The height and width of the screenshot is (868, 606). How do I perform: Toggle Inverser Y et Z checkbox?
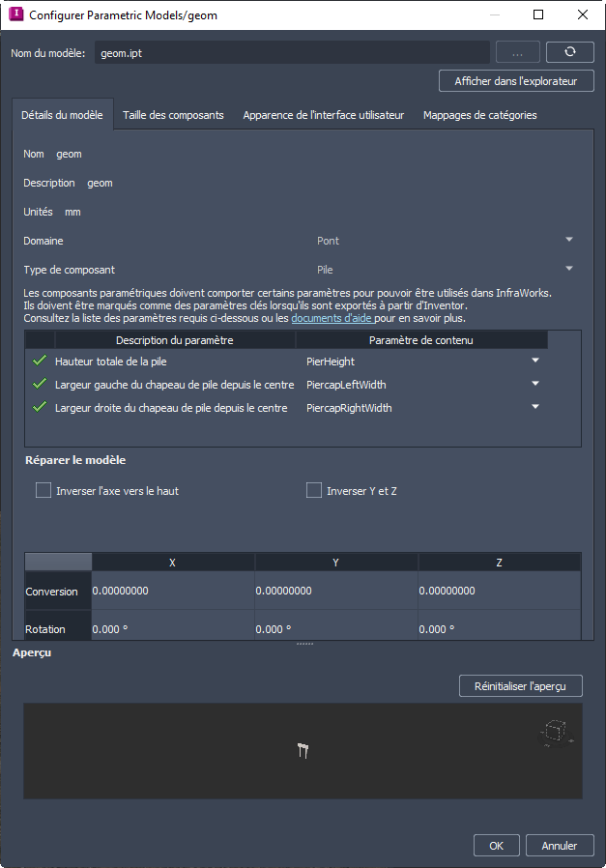point(314,490)
